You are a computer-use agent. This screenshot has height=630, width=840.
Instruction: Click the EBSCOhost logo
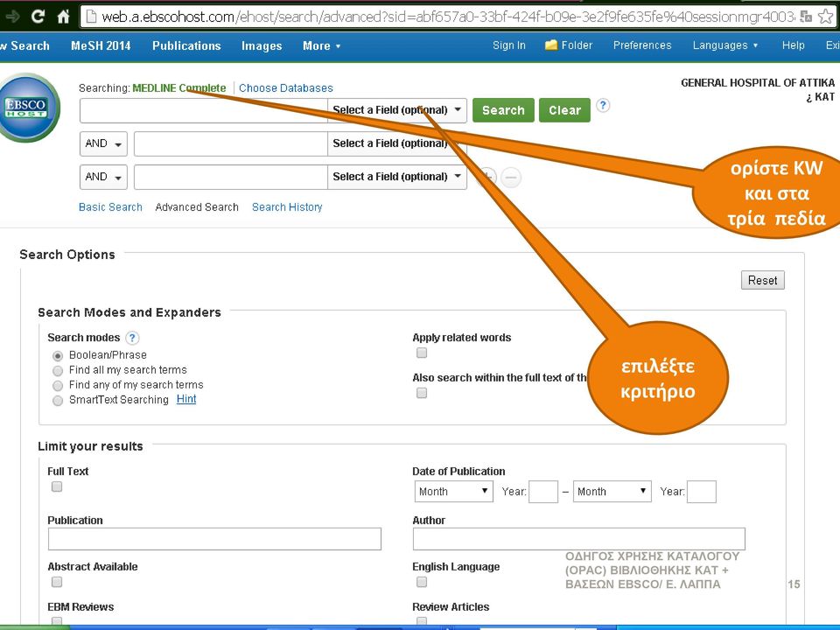tap(28, 108)
